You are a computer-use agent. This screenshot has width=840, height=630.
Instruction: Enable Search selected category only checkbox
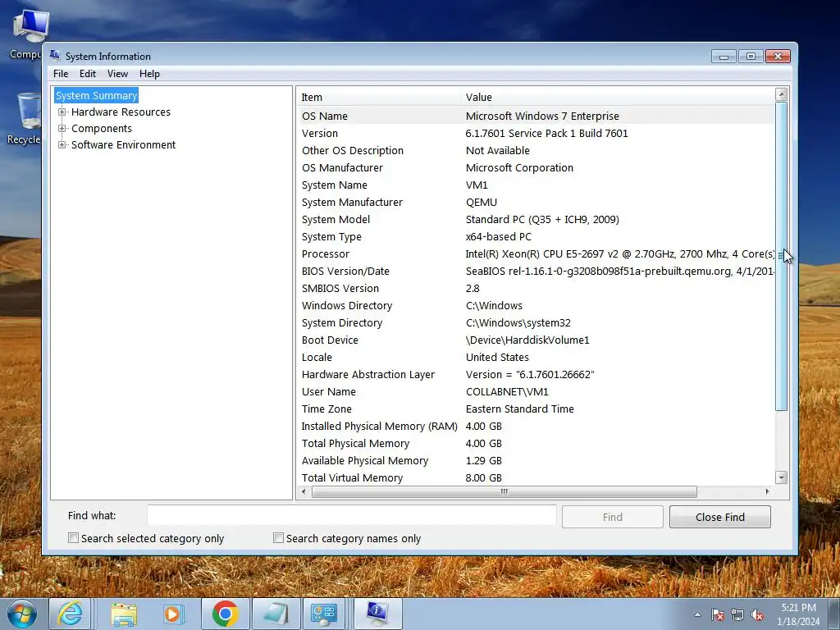73,538
